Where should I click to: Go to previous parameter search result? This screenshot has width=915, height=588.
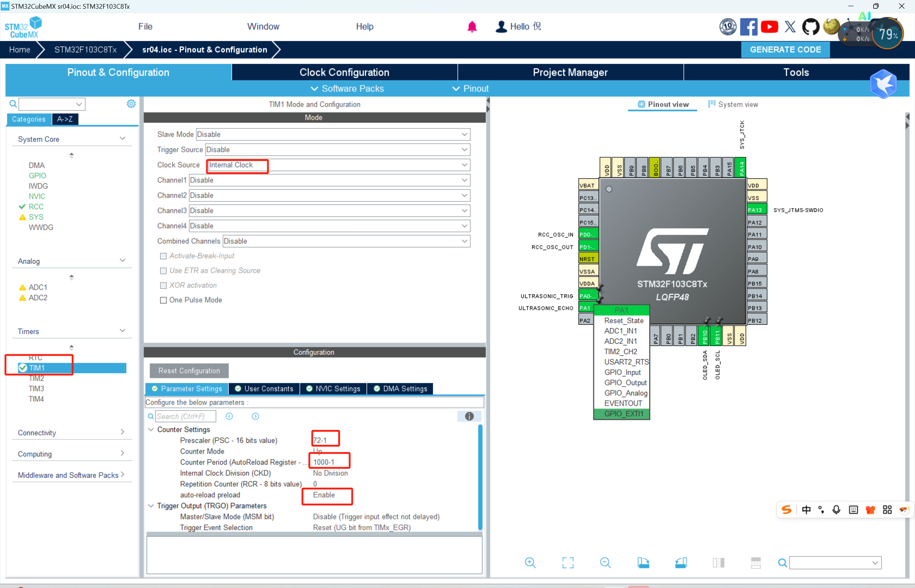tap(229, 416)
